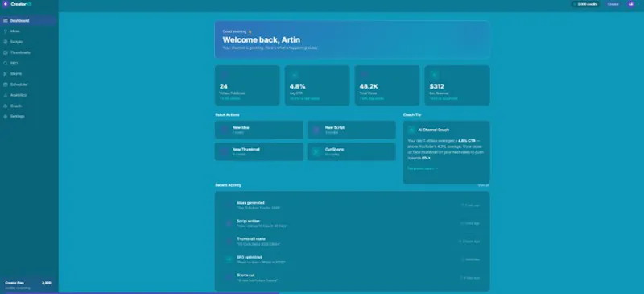The image size is (644, 294).
Task: Click the Thumbnail made activity icon
Action: (229, 242)
